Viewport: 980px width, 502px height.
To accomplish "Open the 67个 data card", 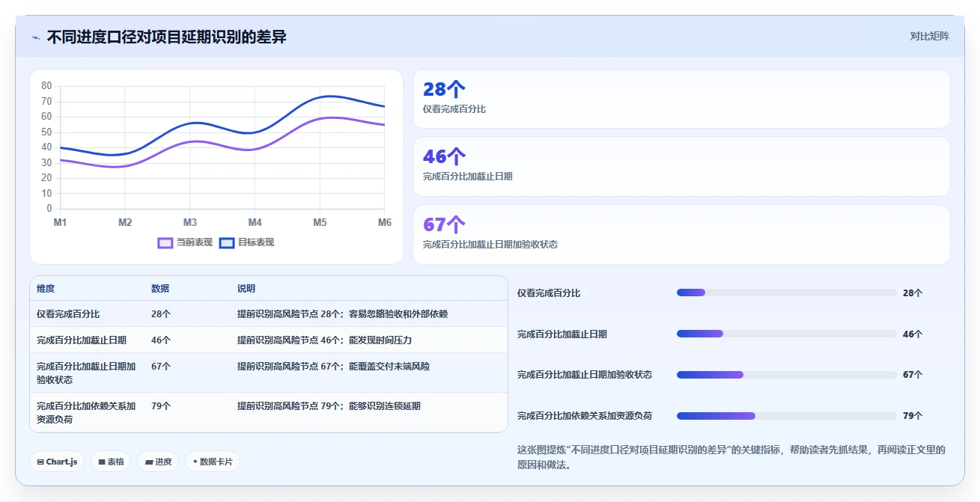I will [681, 234].
